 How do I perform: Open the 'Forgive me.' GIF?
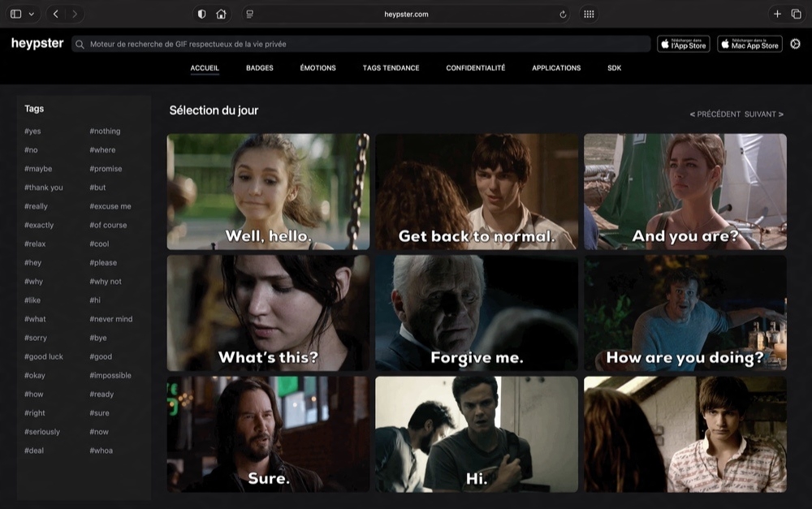click(477, 313)
